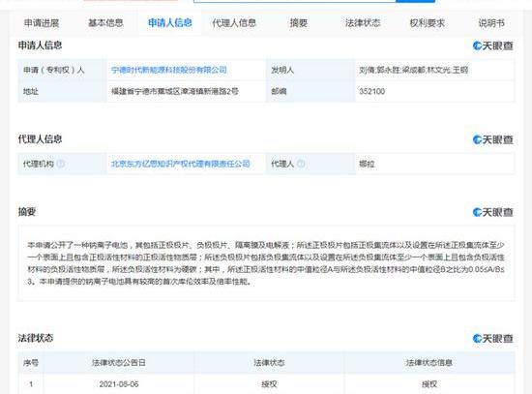The image size is (532, 394).
Task: Open the 摘要 tab
Action: tap(299, 23)
